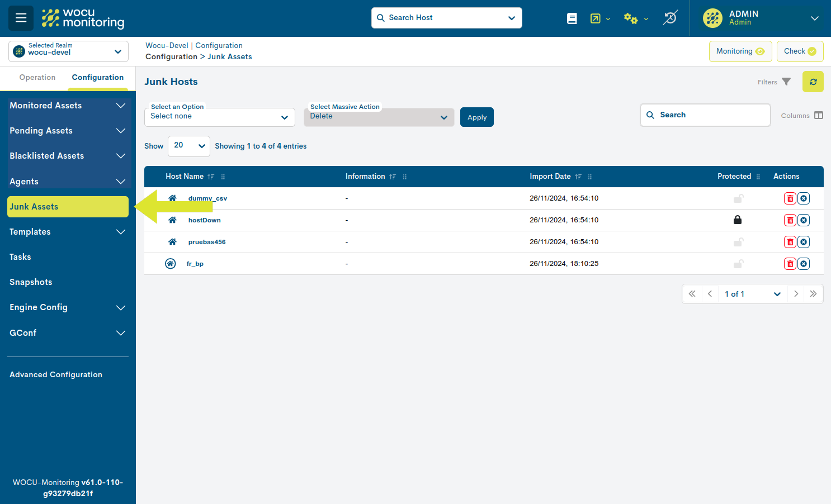The image size is (831, 504).
Task: Expand Blacklisted Assets menu
Action: click(68, 156)
